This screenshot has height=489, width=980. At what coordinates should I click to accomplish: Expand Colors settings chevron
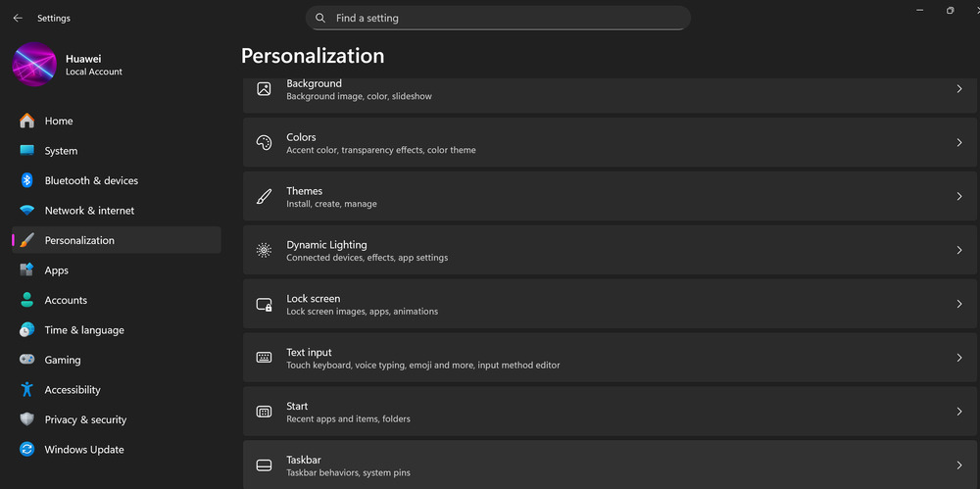coord(959,142)
